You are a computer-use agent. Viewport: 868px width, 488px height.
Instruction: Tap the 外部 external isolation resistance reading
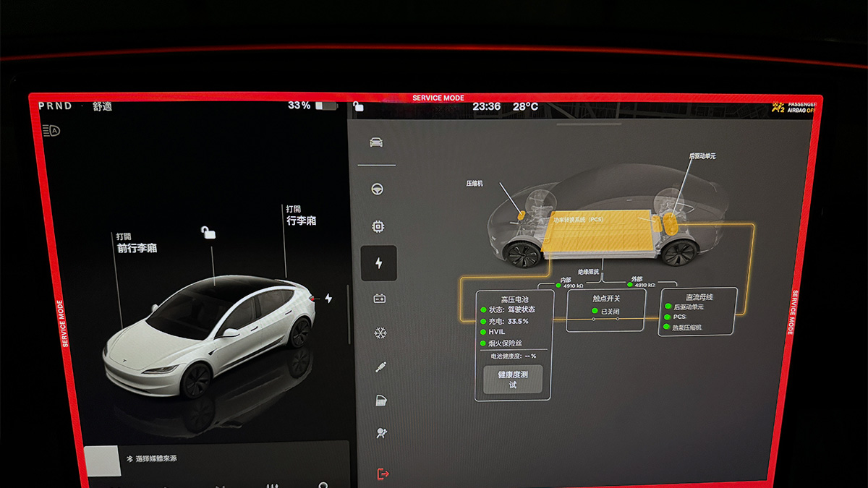pyautogui.click(x=639, y=282)
